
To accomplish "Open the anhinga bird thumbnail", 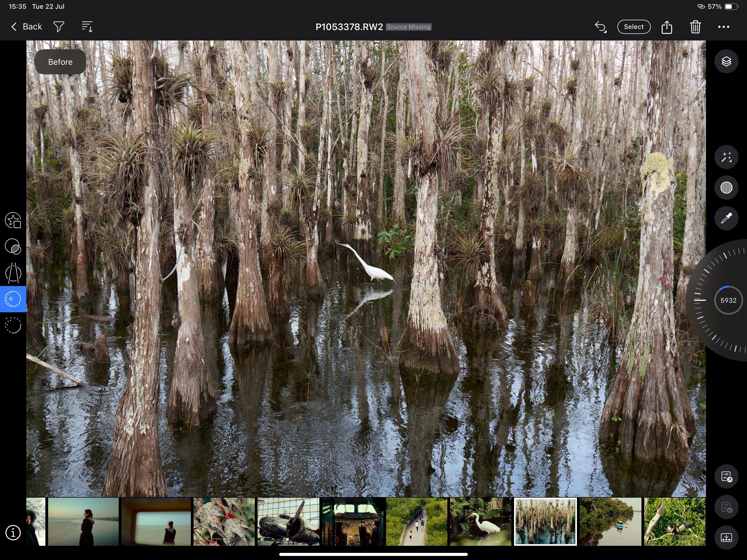I will pyautogui.click(x=675, y=521).
